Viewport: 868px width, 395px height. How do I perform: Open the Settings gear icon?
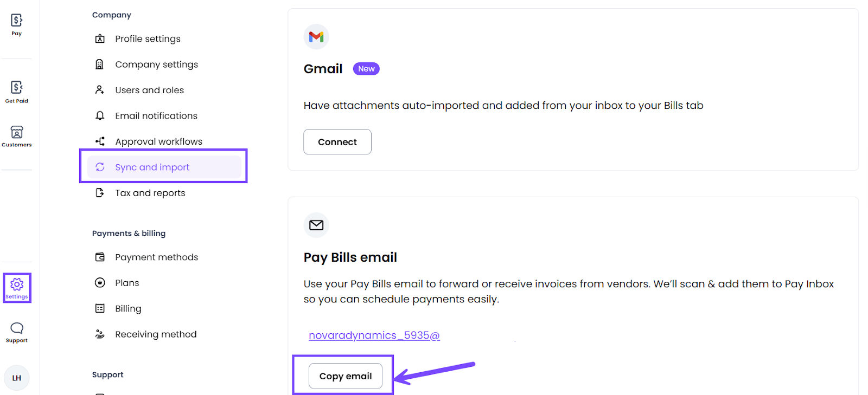[x=17, y=288]
